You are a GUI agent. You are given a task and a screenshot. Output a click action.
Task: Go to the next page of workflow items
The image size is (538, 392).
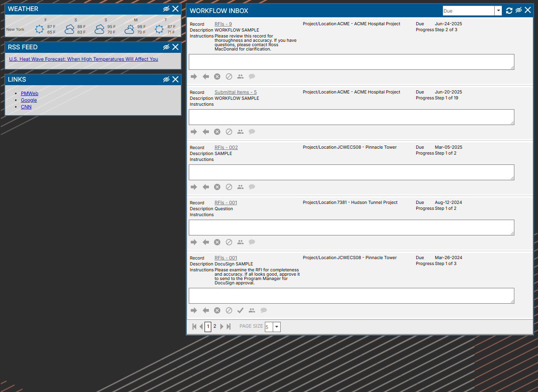tap(222, 327)
